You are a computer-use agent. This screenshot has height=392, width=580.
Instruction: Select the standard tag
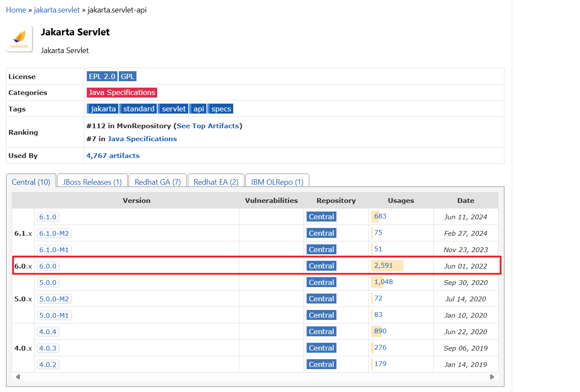[x=138, y=109]
